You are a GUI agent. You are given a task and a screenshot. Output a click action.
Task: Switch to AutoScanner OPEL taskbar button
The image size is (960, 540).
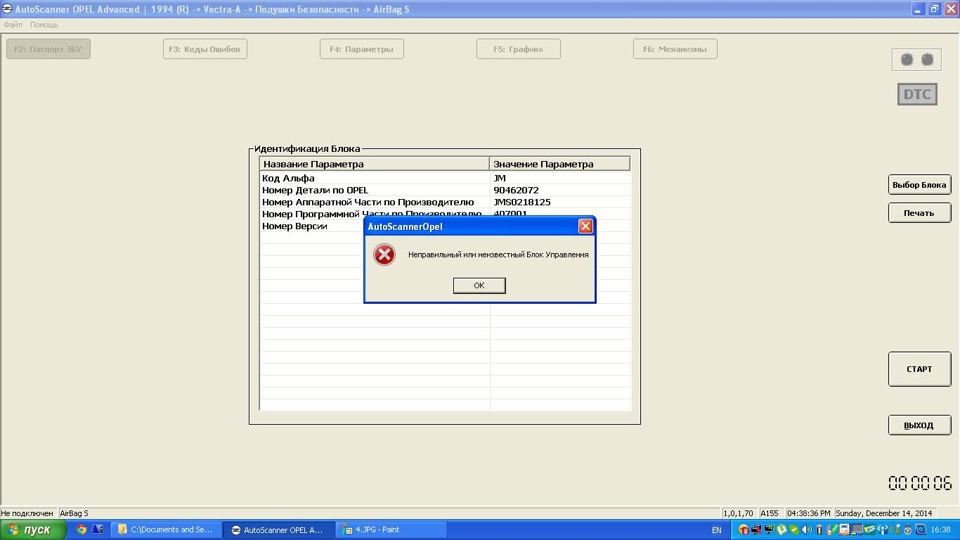[x=279, y=530]
